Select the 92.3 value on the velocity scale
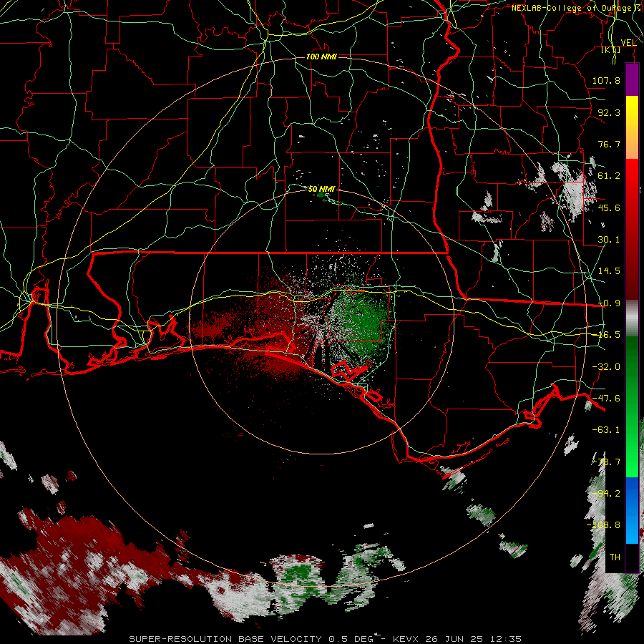 pyautogui.click(x=609, y=112)
